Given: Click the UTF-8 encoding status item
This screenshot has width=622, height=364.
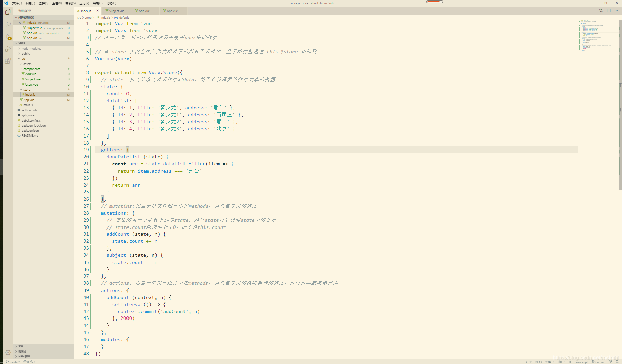Looking at the screenshot, I should click(561, 362).
